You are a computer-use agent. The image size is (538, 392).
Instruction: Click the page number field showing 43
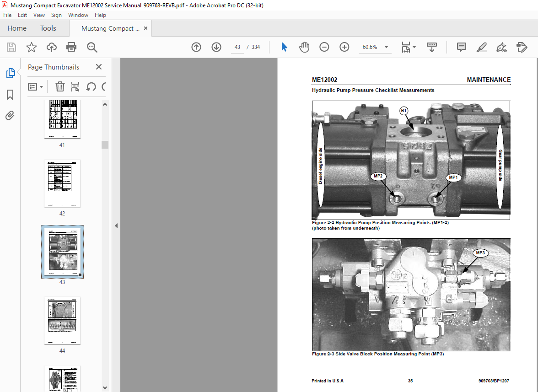tap(237, 47)
